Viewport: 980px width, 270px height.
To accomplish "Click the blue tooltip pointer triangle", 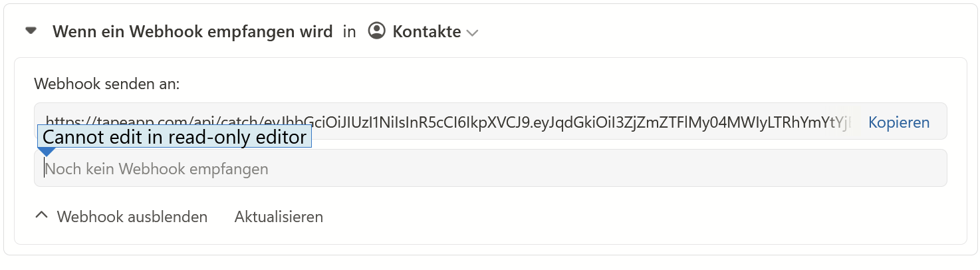I will 47,153.
